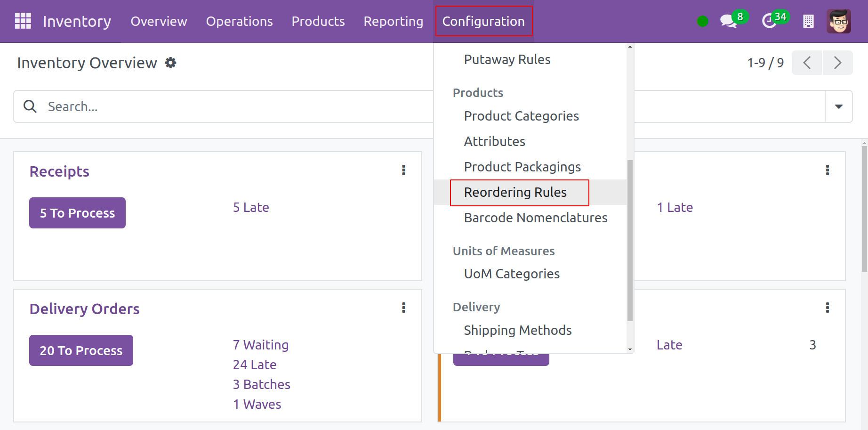Screen dimensions: 868x430
Task: Choose Product Categories menu entry
Action: [521, 116]
